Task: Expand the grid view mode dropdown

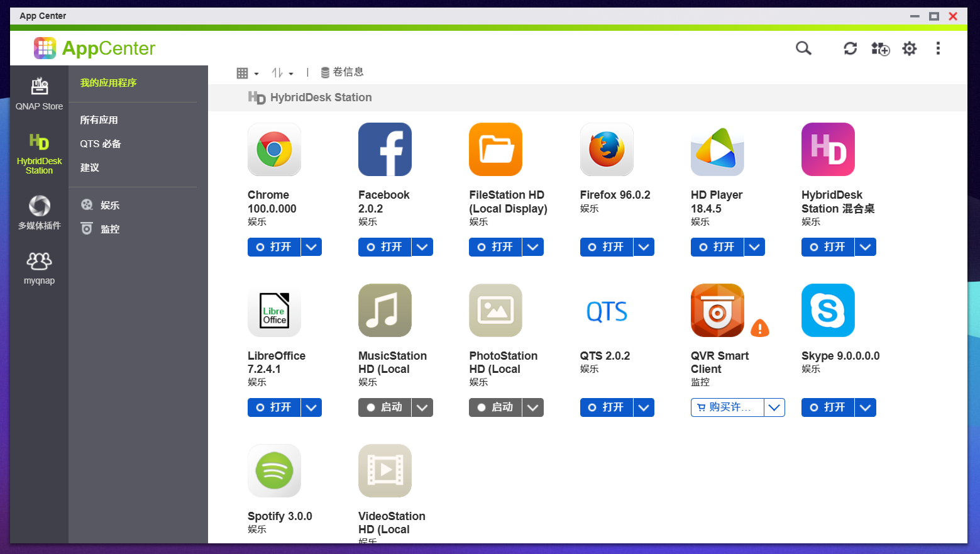Action: [x=247, y=73]
